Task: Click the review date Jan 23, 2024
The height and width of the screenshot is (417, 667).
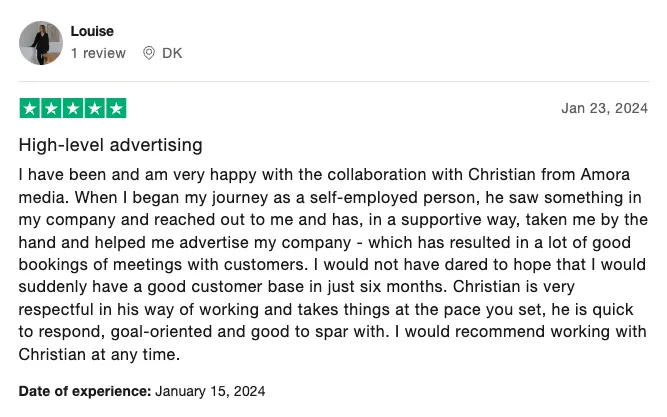Action: click(604, 108)
